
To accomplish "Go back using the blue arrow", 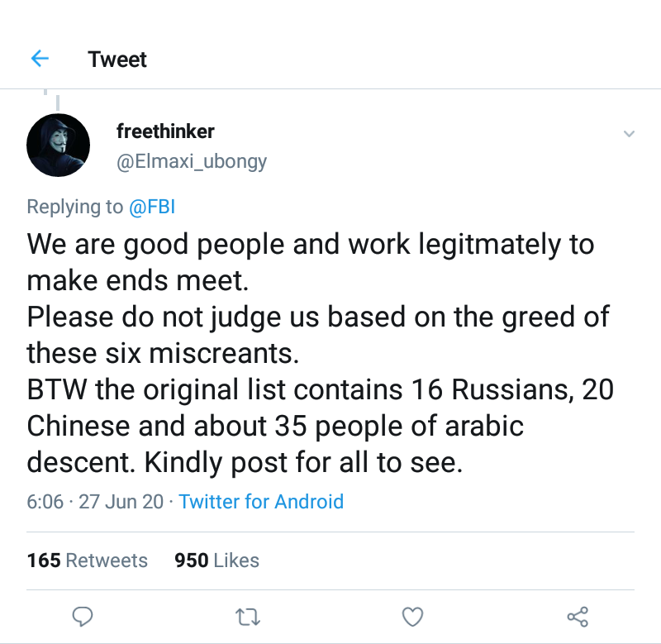I will (x=40, y=59).
